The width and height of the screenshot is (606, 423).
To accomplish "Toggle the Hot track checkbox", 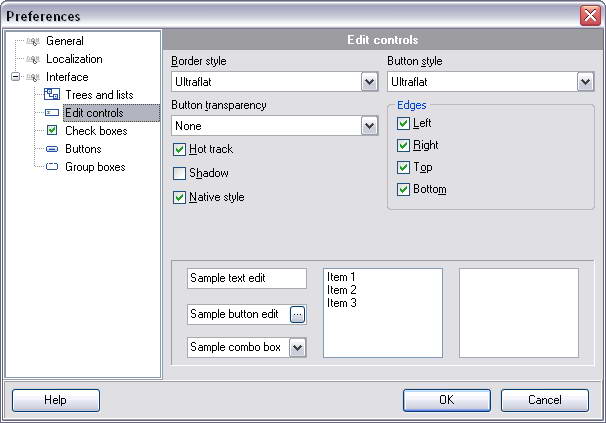I will pos(180,149).
